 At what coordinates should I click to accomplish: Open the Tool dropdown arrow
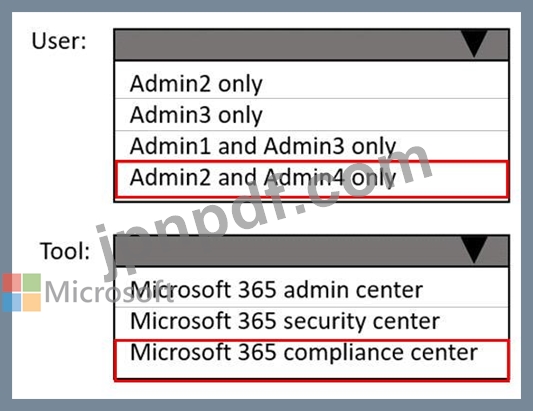point(475,250)
